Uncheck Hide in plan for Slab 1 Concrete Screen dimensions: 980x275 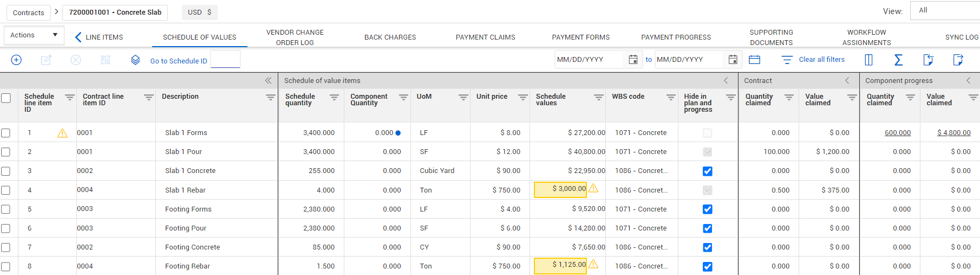[707, 171]
